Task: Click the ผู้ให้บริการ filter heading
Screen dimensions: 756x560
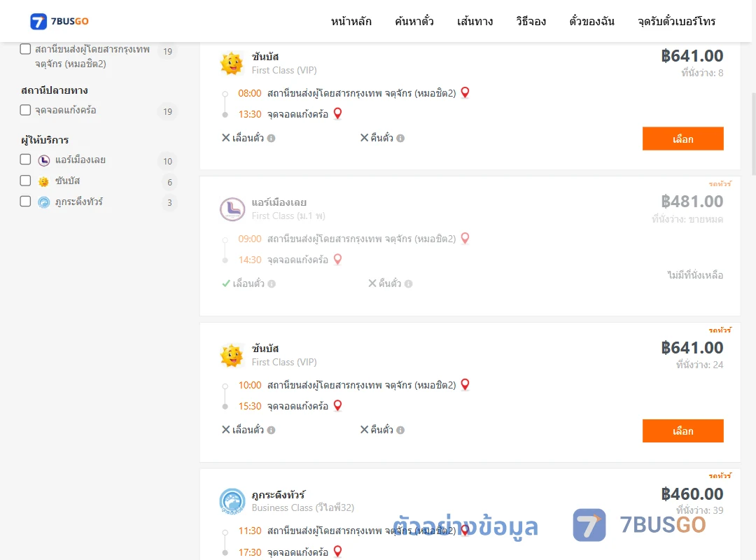Action: pyautogui.click(x=45, y=140)
